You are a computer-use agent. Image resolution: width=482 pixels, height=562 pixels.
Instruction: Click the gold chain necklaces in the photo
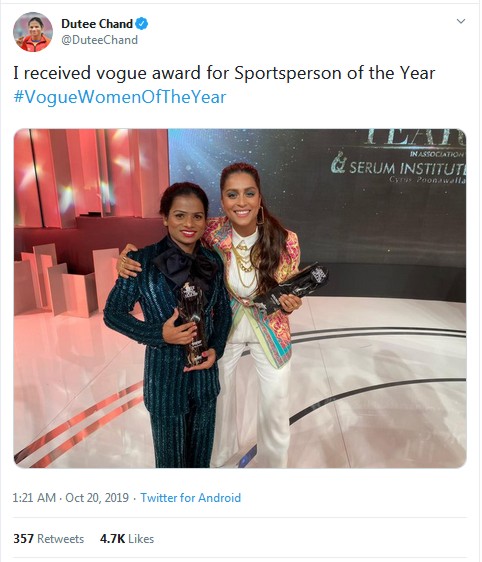[x=243, y=264]
